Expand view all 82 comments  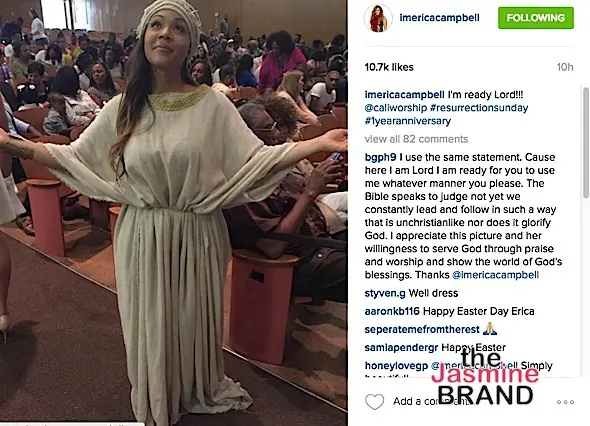click(416, 139)
